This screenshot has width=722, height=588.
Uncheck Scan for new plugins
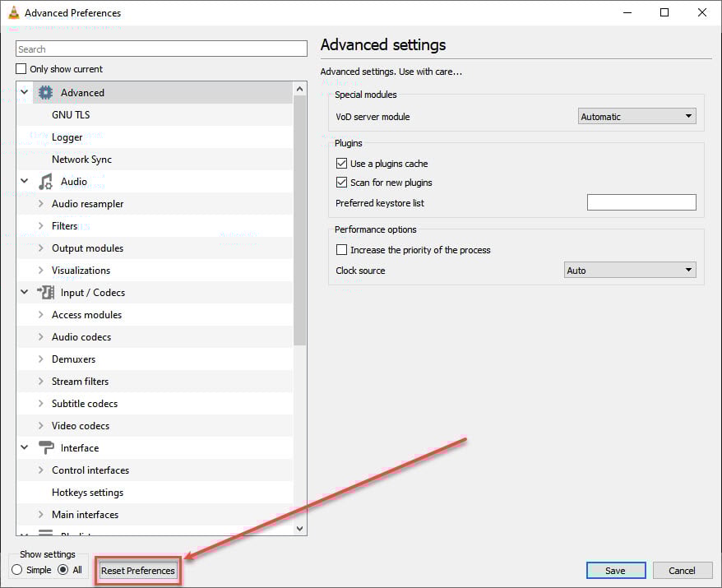click(341, 183)
